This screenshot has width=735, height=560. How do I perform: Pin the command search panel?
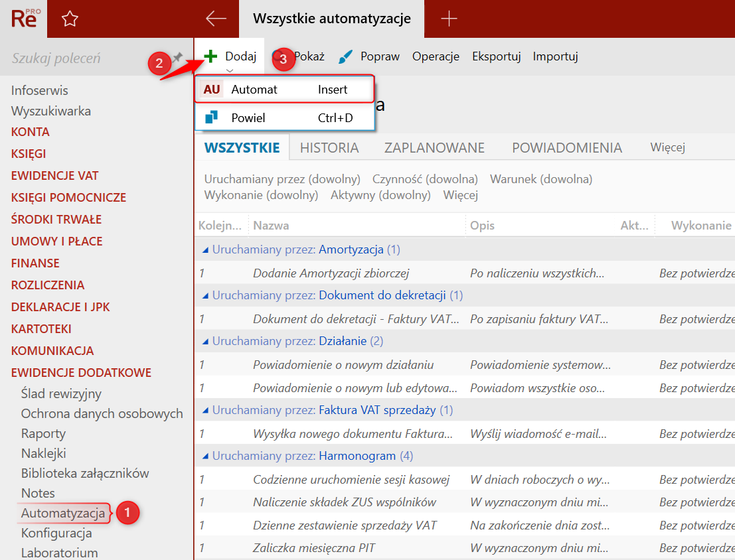click(x=177, y=58)
